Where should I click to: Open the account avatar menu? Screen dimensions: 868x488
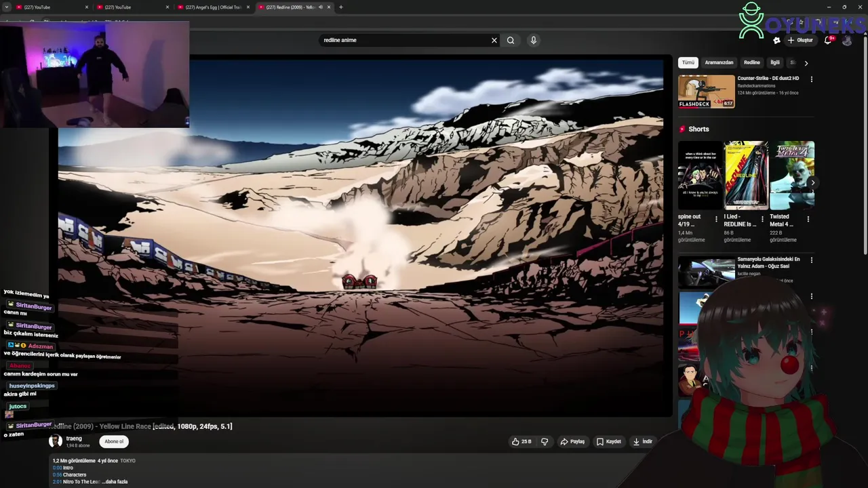[847, 40]
